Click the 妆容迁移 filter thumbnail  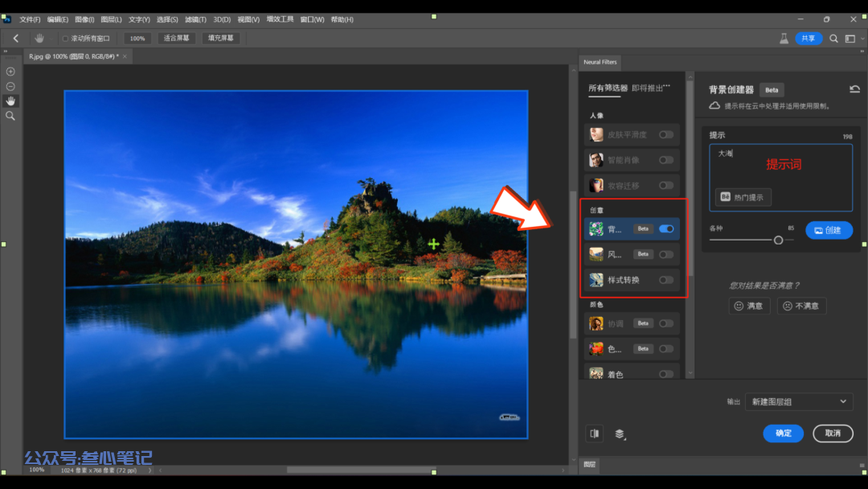coord(596,186)
